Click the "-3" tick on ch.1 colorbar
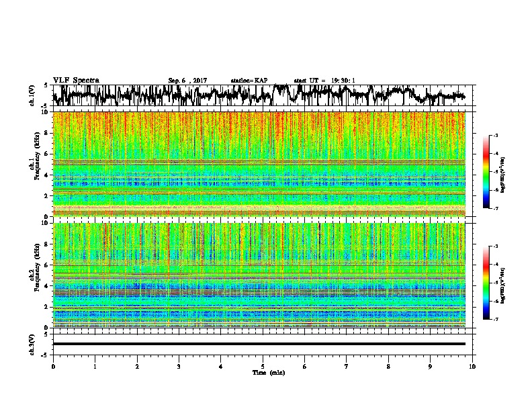This screenshot has height=411, width=532. pyautogui.click(x=495, y=135)
